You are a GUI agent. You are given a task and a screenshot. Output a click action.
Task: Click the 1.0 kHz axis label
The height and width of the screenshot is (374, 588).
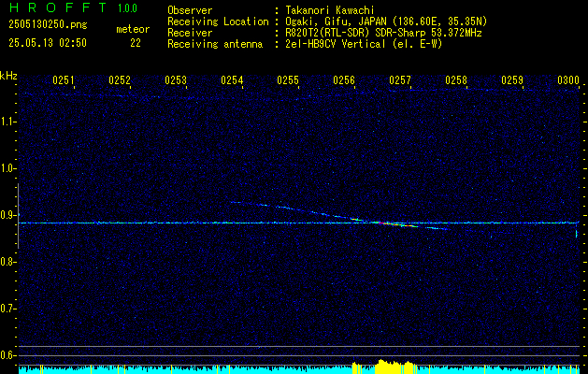pyautogui.click(x=8, y=169)
